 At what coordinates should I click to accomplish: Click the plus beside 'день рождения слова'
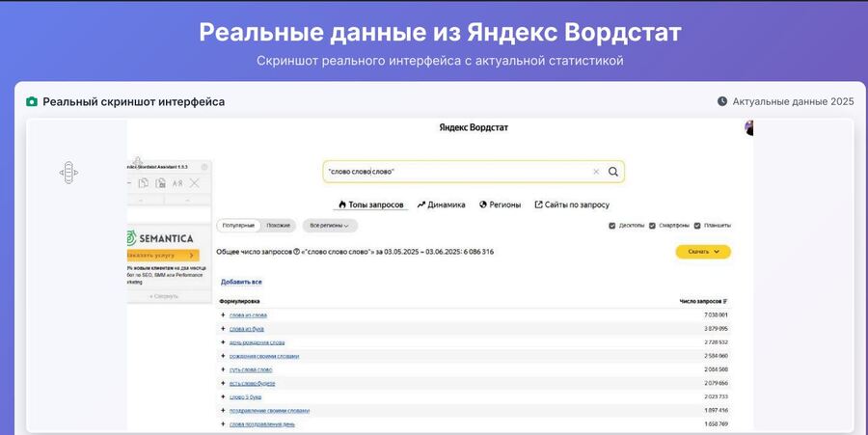click(223, 342)
